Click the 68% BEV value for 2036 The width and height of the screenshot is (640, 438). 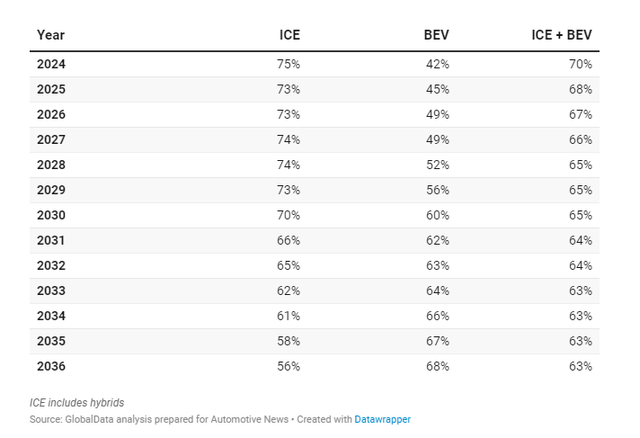tap(438, 366)
